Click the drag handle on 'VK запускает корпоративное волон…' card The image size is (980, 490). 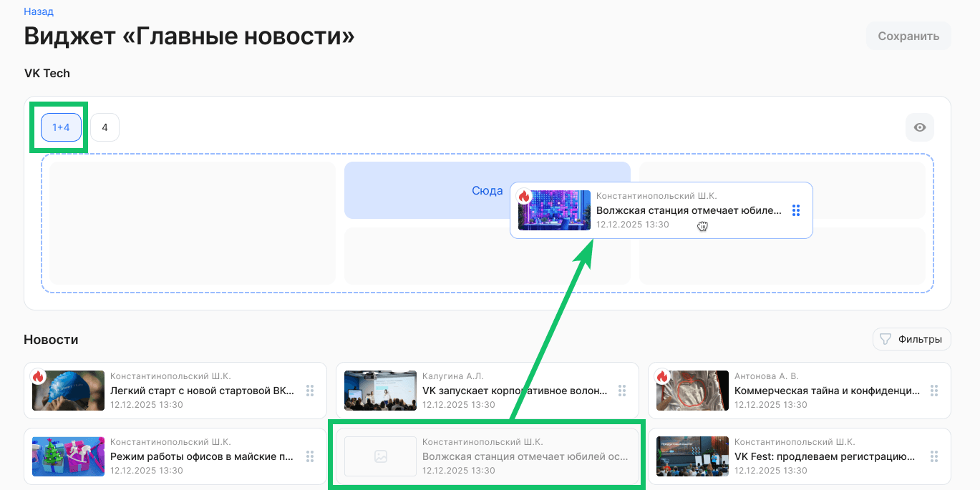coord(621,390)
